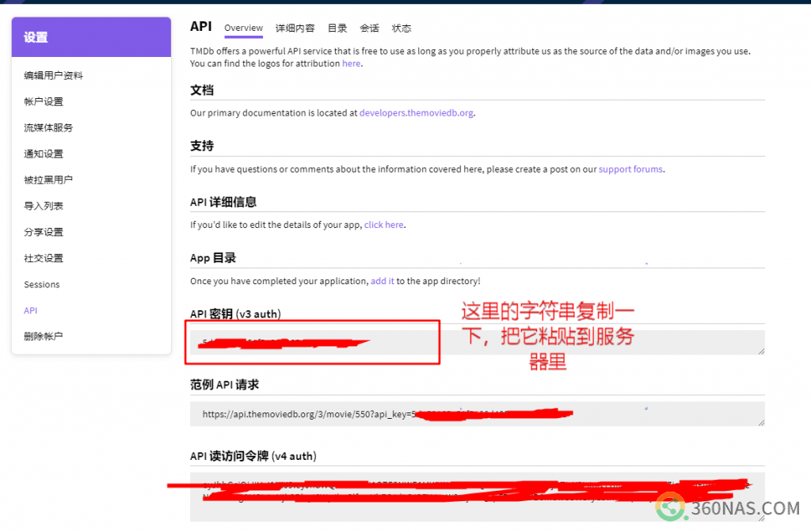
Task: Open the 状态 tab
Action: 402,28
